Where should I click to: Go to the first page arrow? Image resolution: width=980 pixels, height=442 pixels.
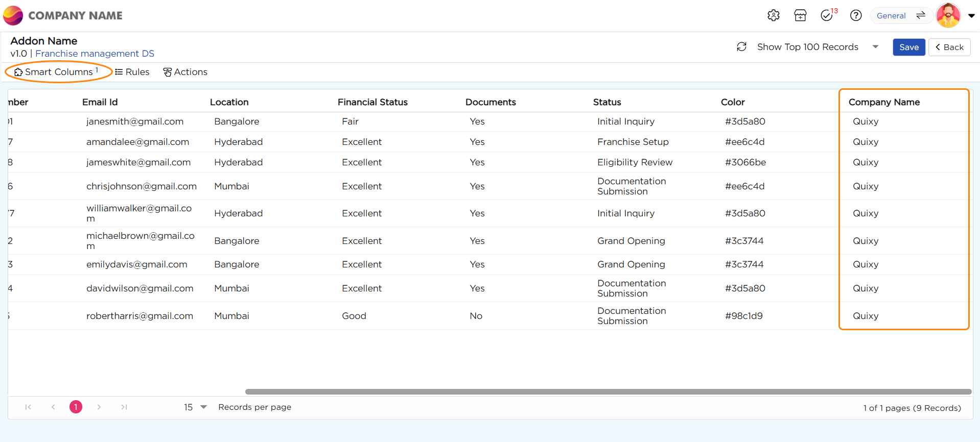pyautogui.click(x=28, y=407)
